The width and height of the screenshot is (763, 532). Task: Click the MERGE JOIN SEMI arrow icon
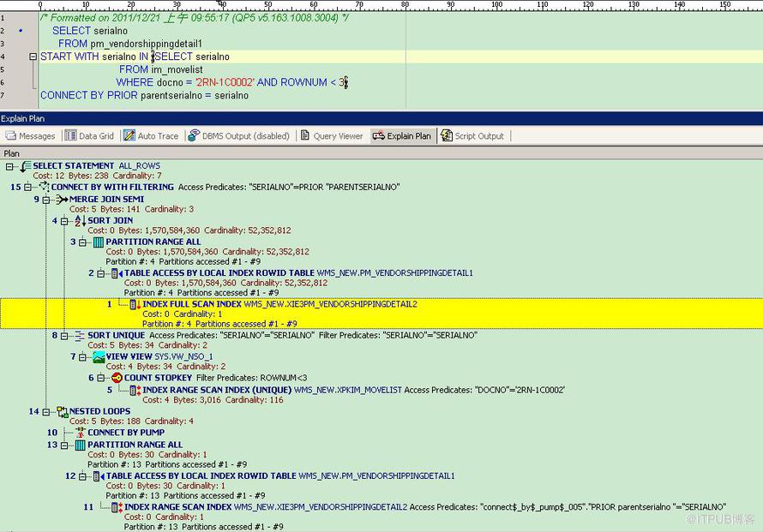62,200
